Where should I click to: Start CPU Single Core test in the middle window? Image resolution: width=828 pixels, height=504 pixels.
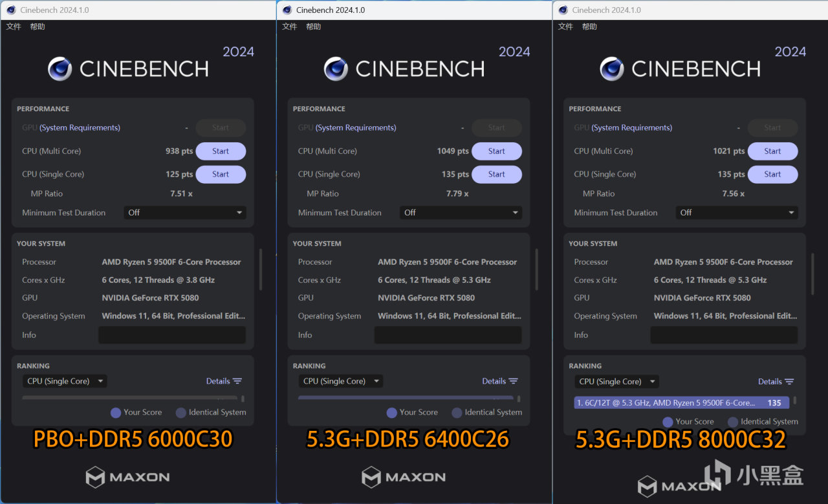click(x=497, y=174)
